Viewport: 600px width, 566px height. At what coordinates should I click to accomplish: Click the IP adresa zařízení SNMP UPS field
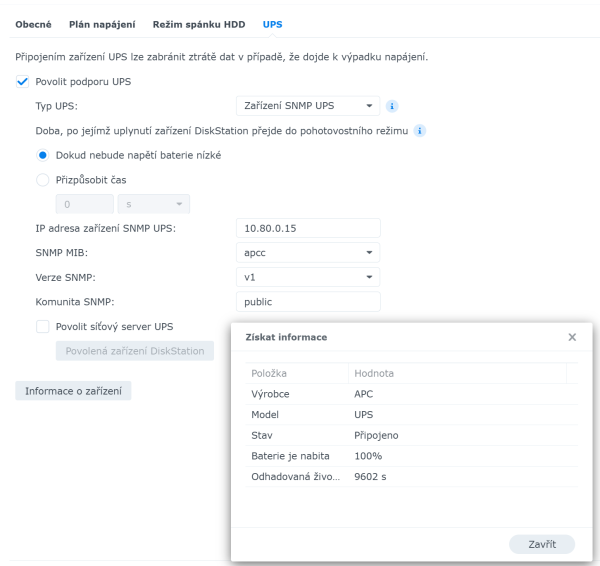308,228
